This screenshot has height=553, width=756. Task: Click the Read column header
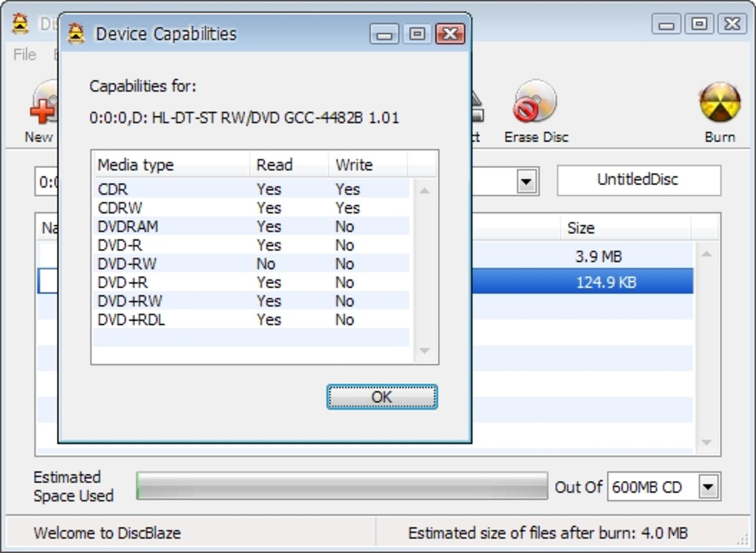click(290, 165)
